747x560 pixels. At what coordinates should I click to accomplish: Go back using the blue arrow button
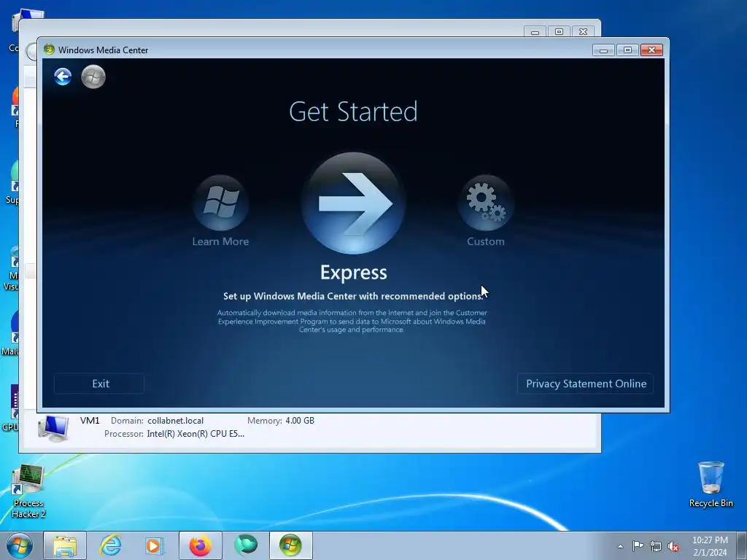[x=63, y=77]
